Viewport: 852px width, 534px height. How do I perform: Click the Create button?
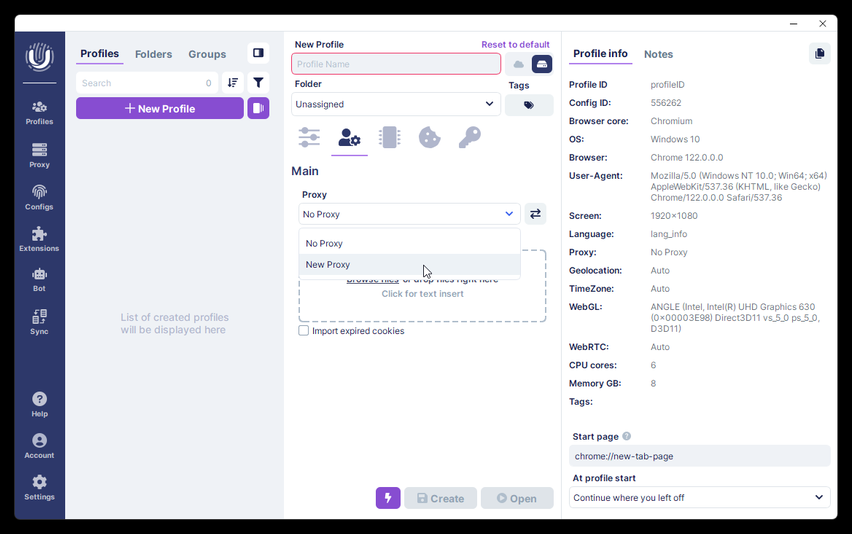point(441,498)
